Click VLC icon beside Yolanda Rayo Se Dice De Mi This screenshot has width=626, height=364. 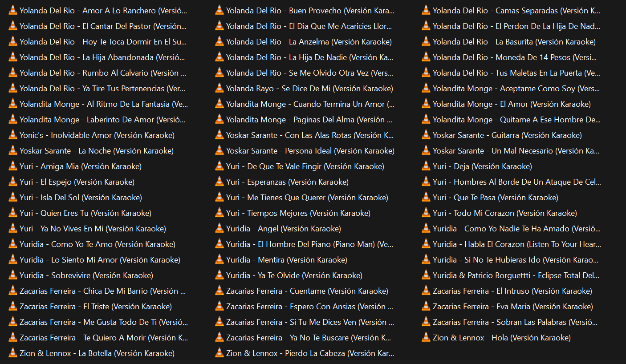[220, 88]
